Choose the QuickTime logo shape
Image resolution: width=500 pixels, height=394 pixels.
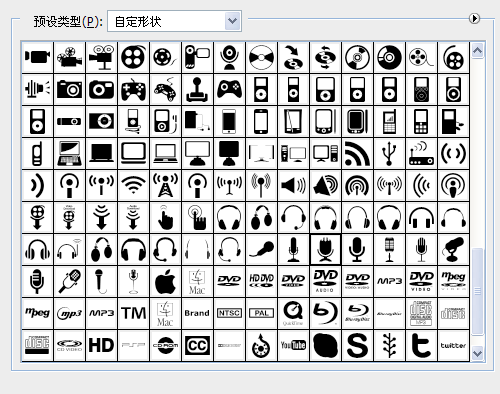(293, 313)
